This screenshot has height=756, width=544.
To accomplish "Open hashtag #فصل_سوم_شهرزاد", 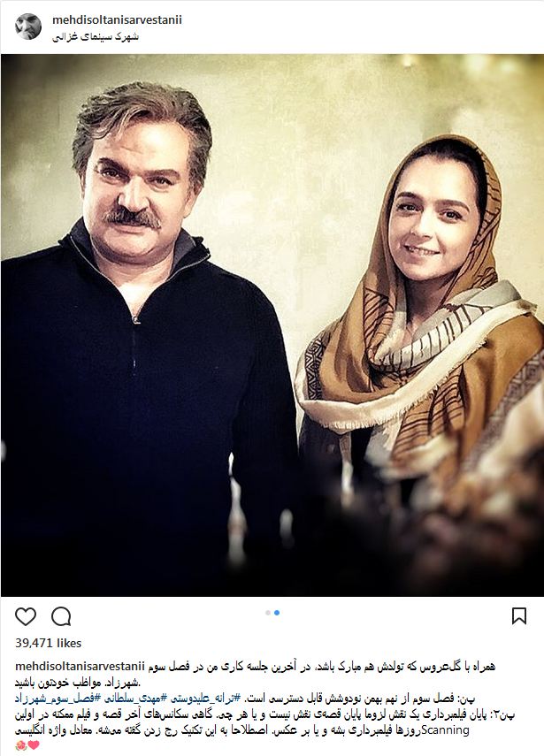I will click(58, 699).
